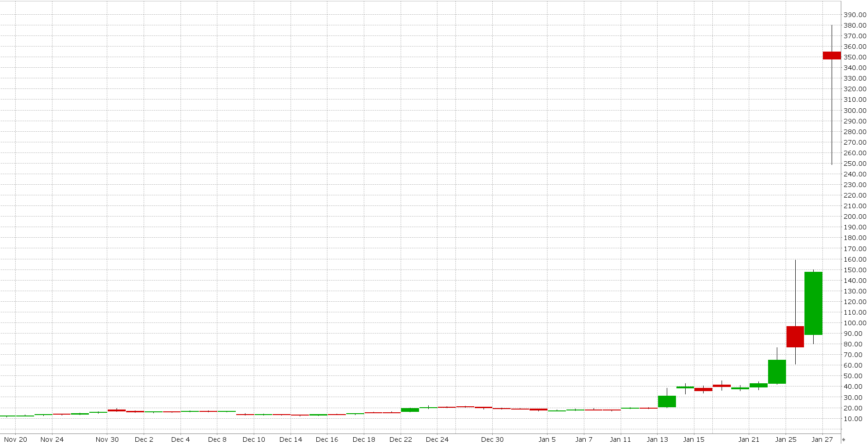Click the 390.00 price axis label

(855, 15)
